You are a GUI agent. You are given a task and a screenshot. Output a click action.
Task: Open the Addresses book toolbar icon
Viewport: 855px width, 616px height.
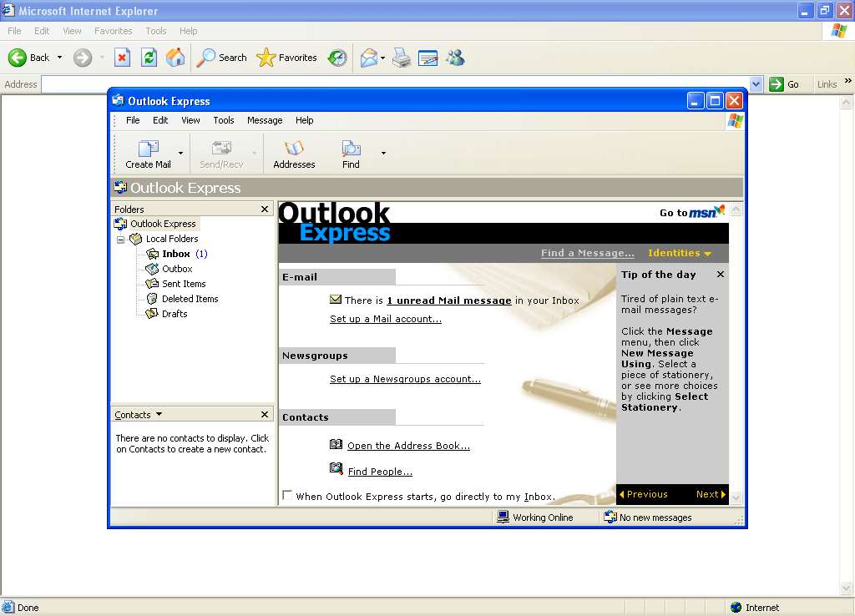coord(294,149)
